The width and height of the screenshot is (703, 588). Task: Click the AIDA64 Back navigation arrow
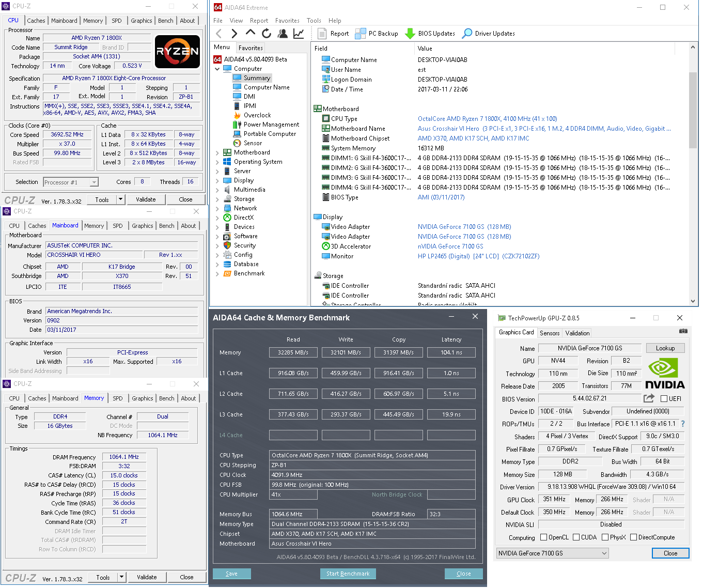(x=219, y=34)
